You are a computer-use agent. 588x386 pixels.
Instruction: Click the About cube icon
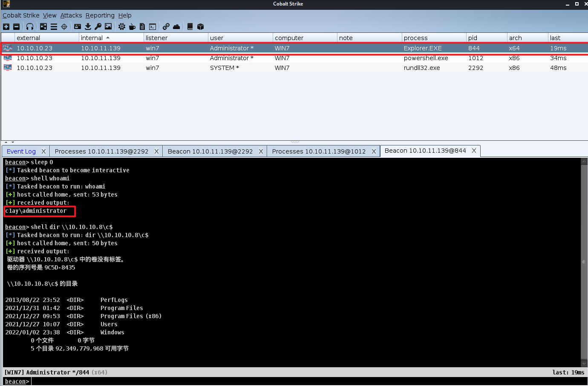point(200,26)
